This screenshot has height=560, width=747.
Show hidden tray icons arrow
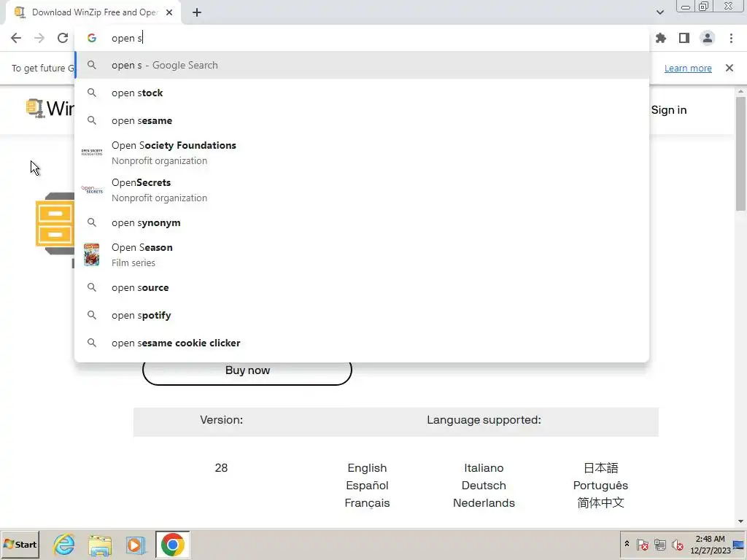pos(627,544)
